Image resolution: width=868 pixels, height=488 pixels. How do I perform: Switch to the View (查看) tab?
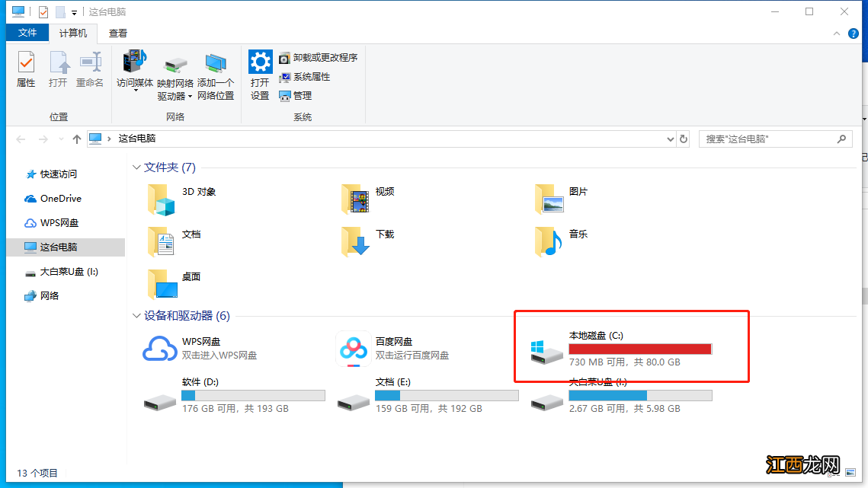pos(118,33)
